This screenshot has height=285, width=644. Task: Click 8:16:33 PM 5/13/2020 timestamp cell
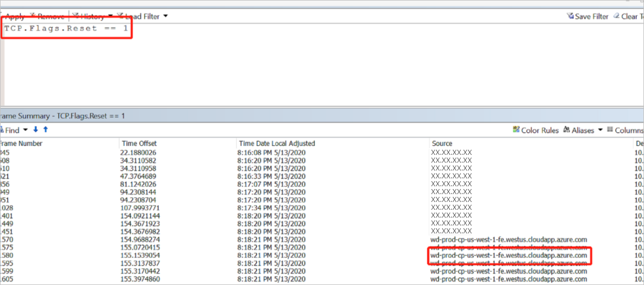pyautogui.click(x=272, y=176)
